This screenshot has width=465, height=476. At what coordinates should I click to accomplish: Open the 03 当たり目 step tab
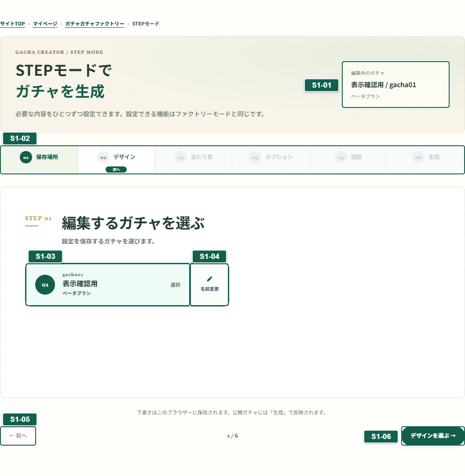point(194,160)
